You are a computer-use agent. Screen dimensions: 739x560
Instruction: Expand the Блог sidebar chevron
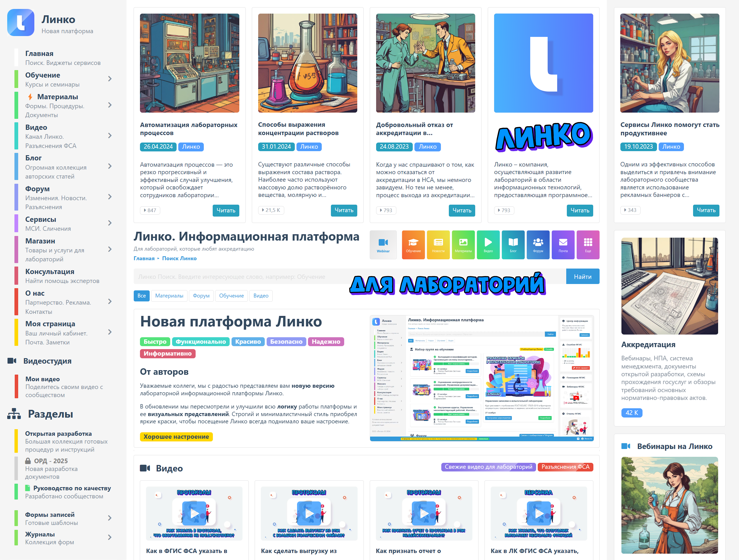tap(110, 166)
